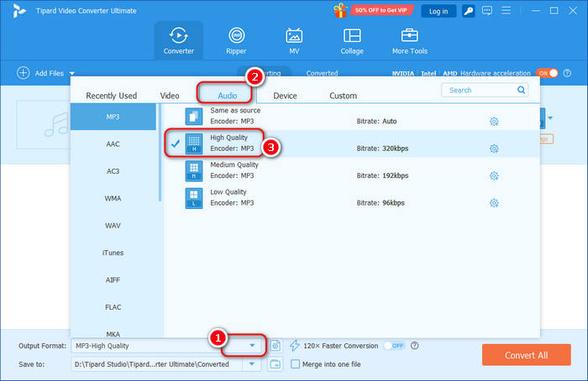
Task: Click inside the format Search field
Action: 479,90
